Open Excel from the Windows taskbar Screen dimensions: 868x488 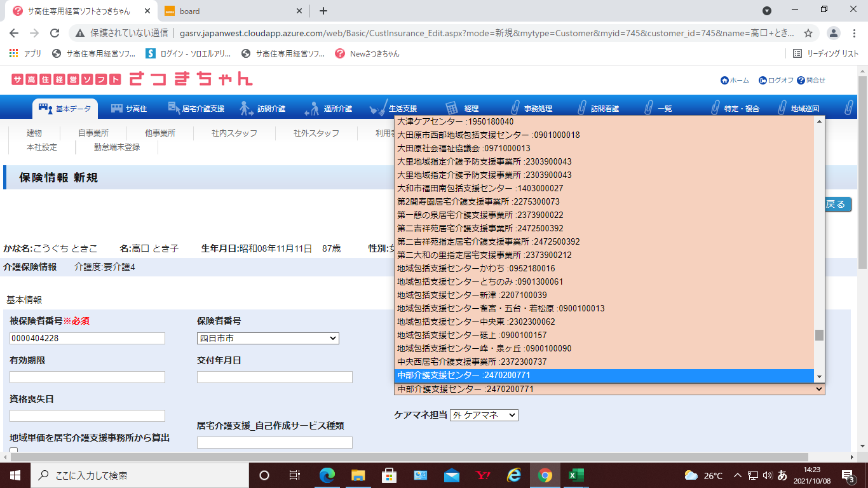576,475
